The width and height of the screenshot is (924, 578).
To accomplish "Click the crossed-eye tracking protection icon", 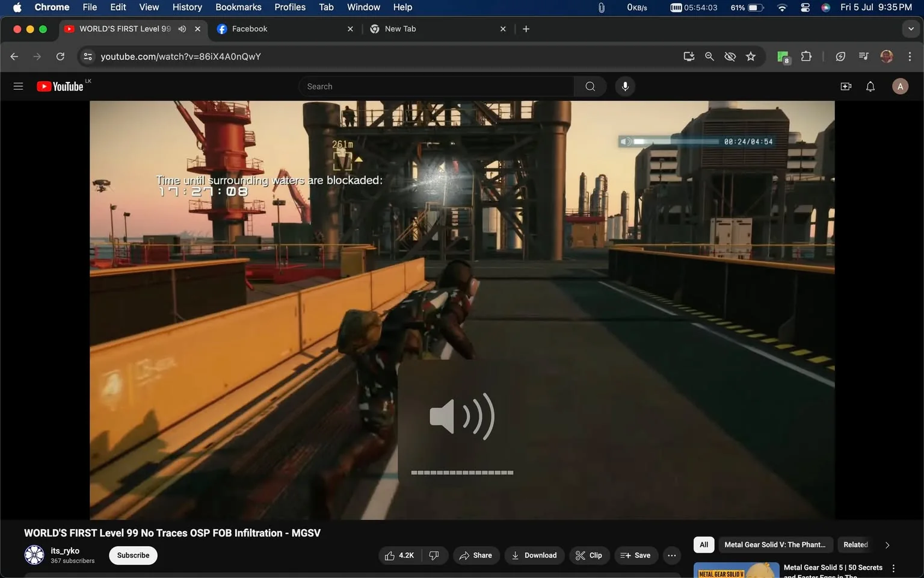I will (x=730, y=56).
